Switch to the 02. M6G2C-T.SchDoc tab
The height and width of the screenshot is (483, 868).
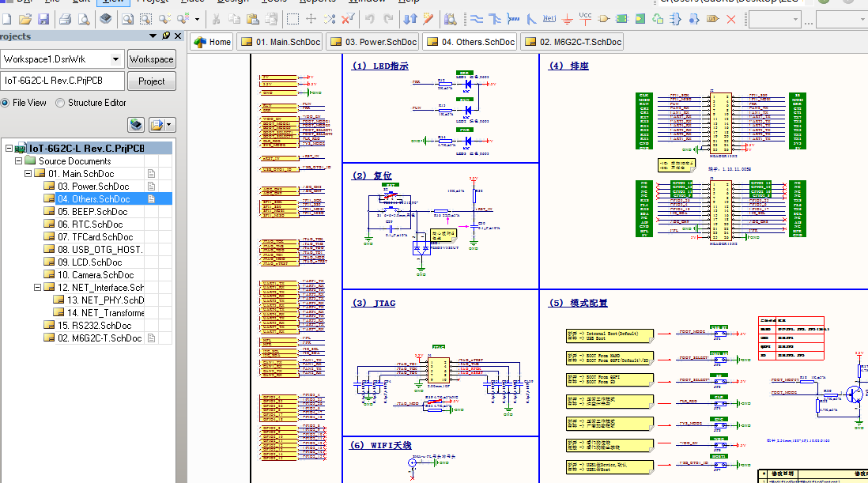(572, 42)
